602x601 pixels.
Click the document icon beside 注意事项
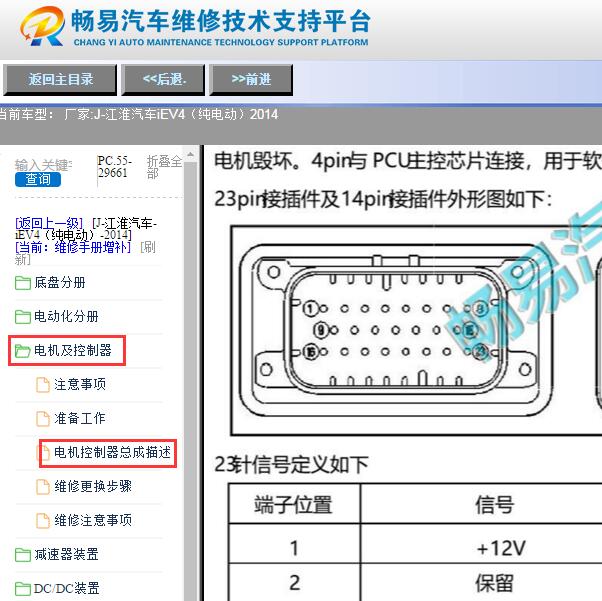43,385
